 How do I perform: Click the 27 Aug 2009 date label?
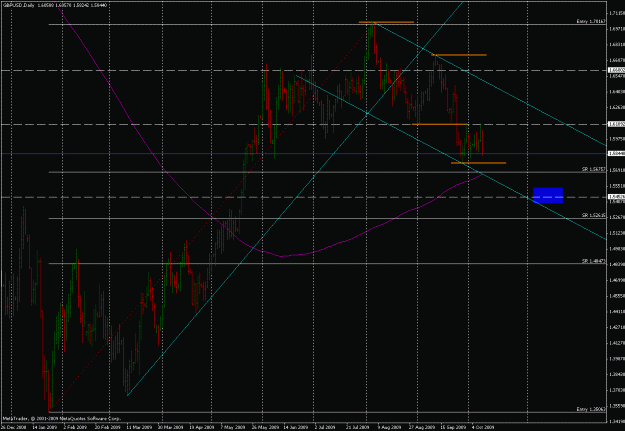[x=421, y=427]
